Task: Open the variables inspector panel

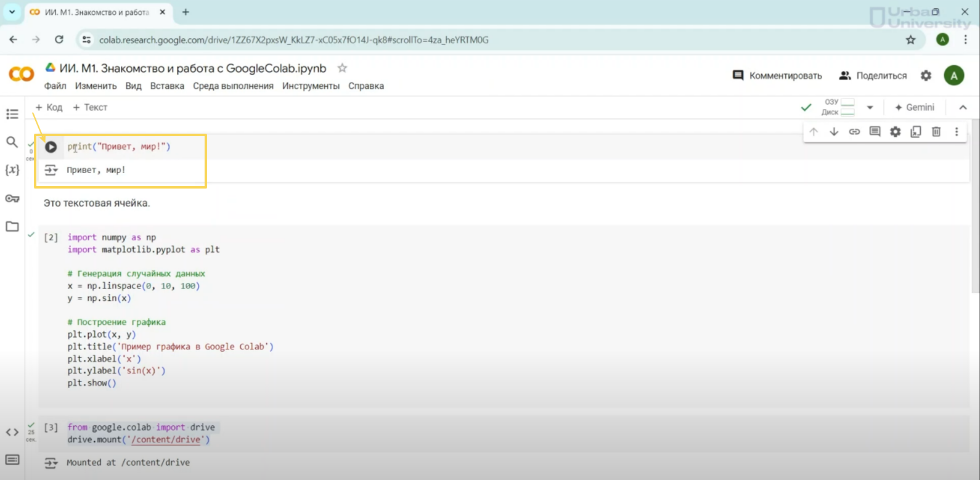Action: coord(12,170)
